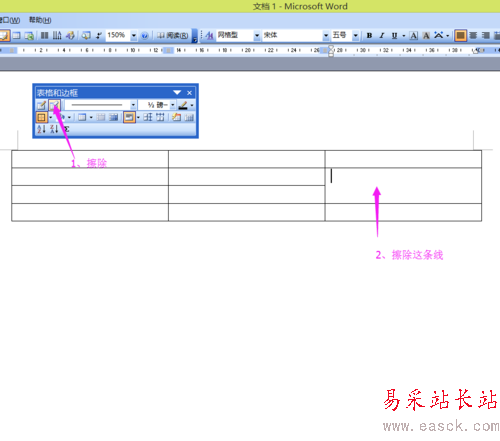Expand standard toolbar options arrow
The width and height of the screenshot is (500, 441).
point(195,36)
